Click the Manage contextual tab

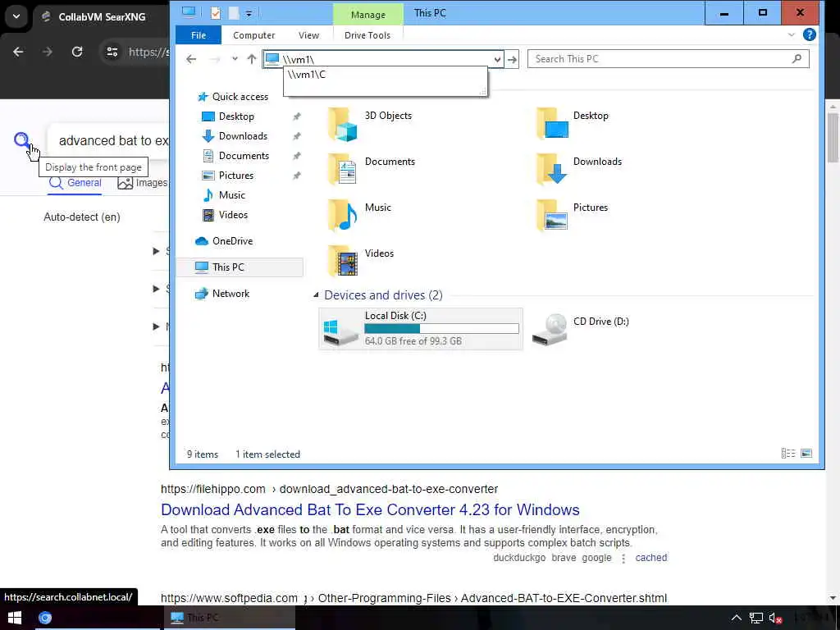coord(368,15)
